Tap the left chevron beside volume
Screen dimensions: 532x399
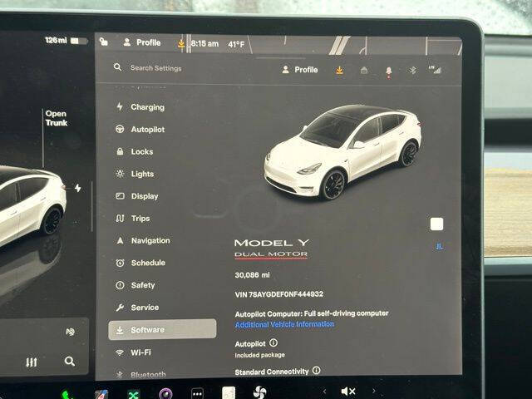(x=324, y=392)
